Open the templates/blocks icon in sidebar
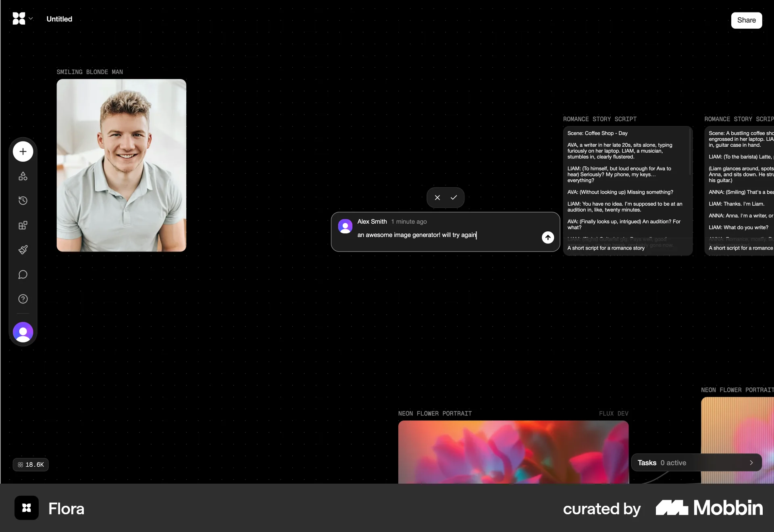The image size is (774, 532). pos(23,225)
